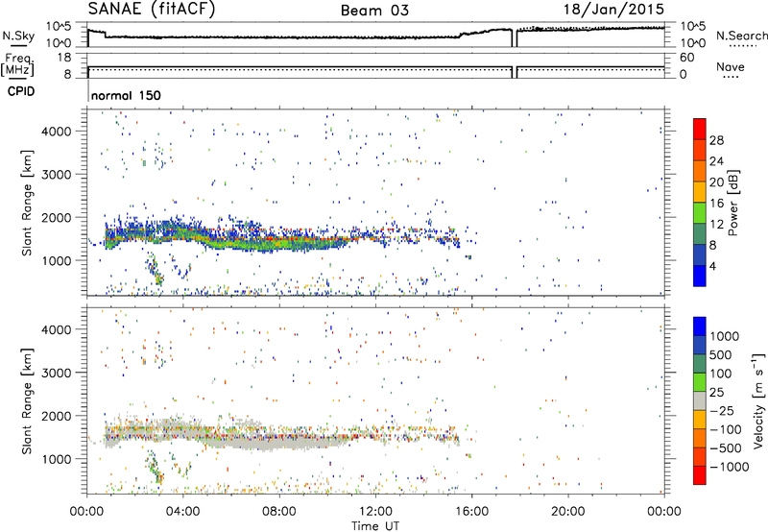Viewport: 768px width, 532px height.
Task: Pick the teal swatch between 100 and 500 velocity
Action: click(x=700, y=364)
